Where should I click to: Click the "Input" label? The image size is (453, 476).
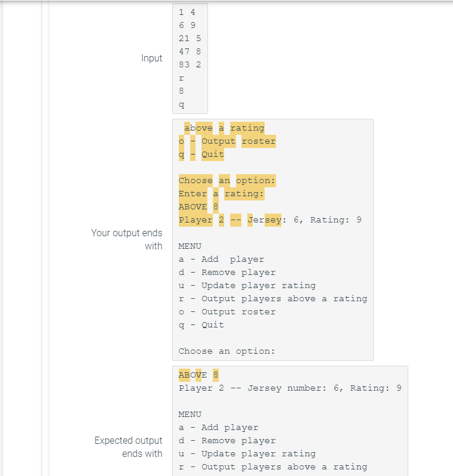(151, 58)
